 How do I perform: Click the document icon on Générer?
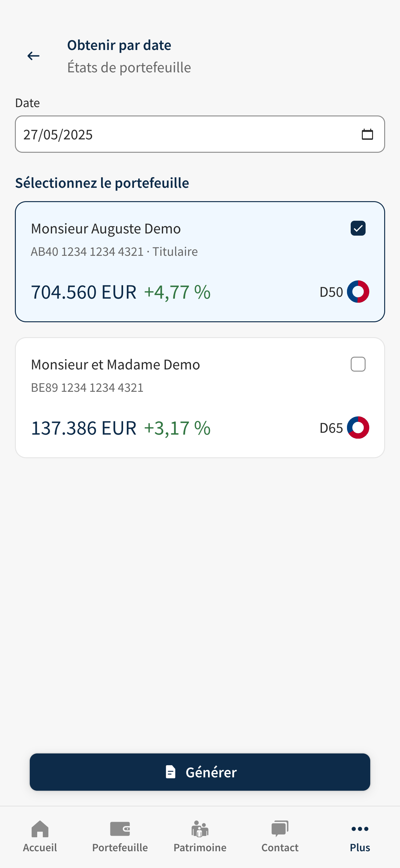click(x=171, y=772)
